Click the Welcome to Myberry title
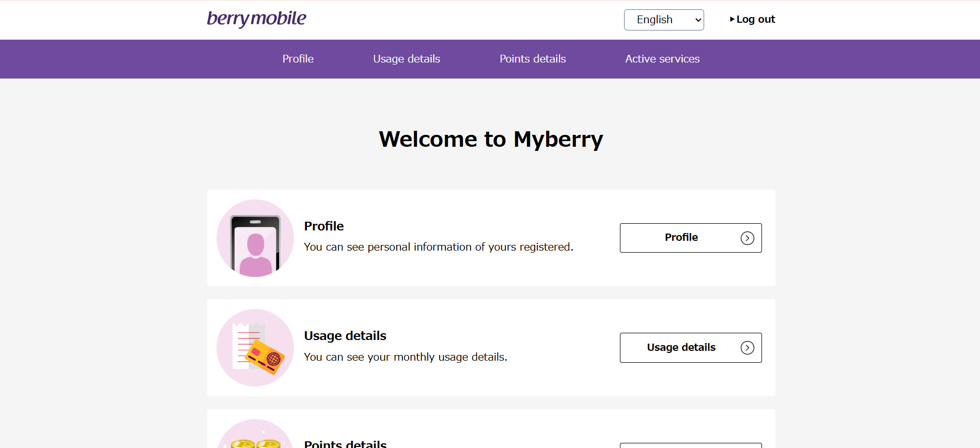This screenshot has height=448, width=980. [491, 140]
